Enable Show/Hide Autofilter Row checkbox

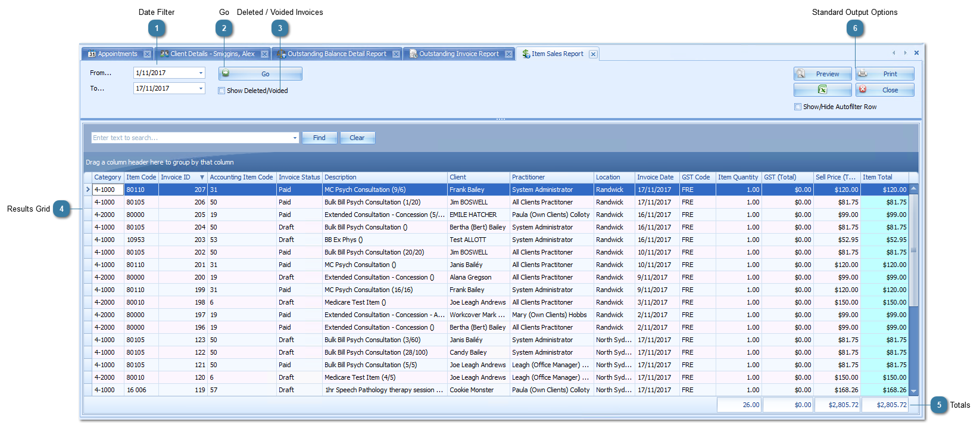coord(798,107)
